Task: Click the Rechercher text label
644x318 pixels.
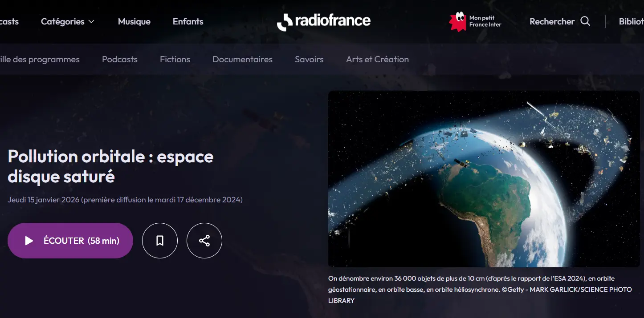Action: click(552, 21)
